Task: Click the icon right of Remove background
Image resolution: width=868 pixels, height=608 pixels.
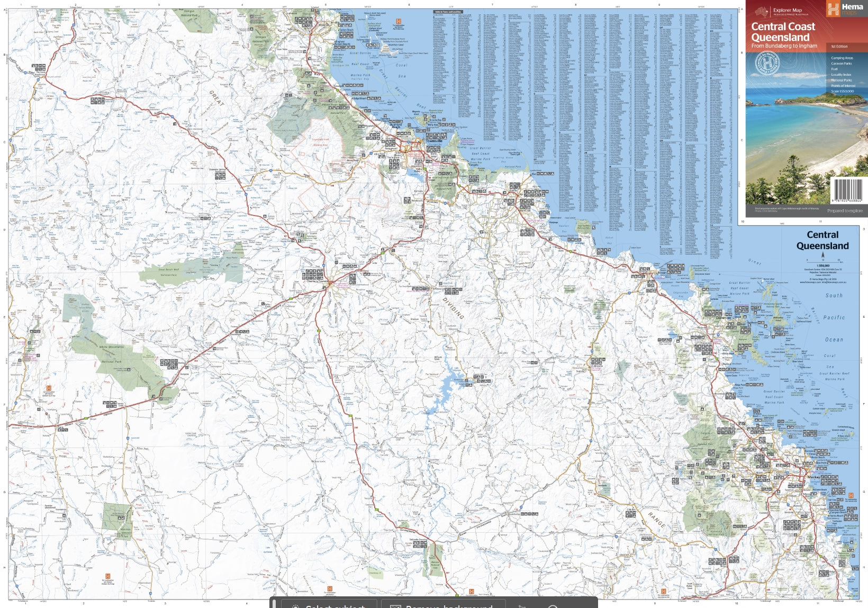Action: point(522,605)
